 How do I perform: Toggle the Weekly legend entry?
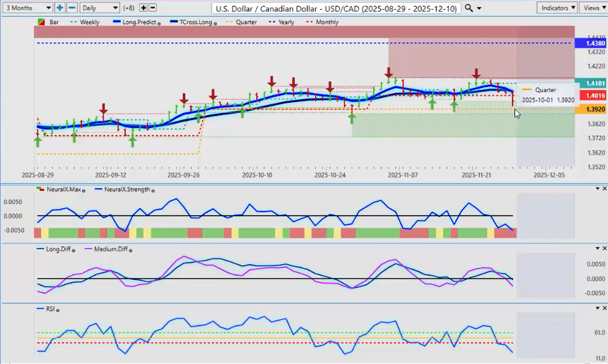coord(89,22)
